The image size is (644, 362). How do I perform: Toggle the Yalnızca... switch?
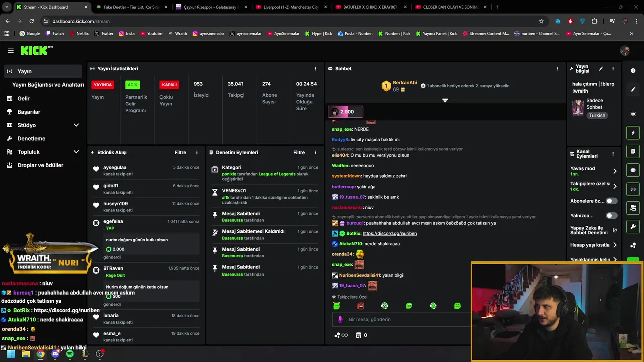[x=611, y=216]
